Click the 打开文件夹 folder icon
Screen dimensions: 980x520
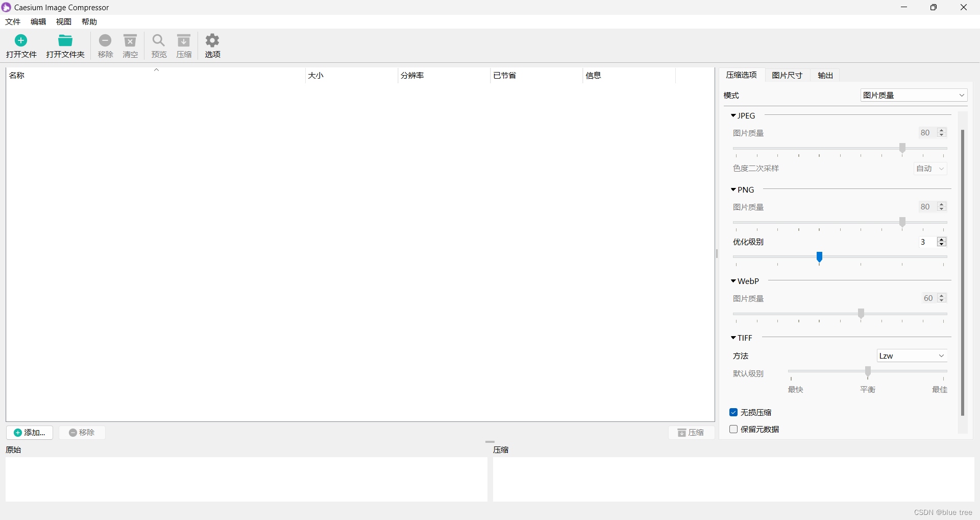[x=65, y=40]
